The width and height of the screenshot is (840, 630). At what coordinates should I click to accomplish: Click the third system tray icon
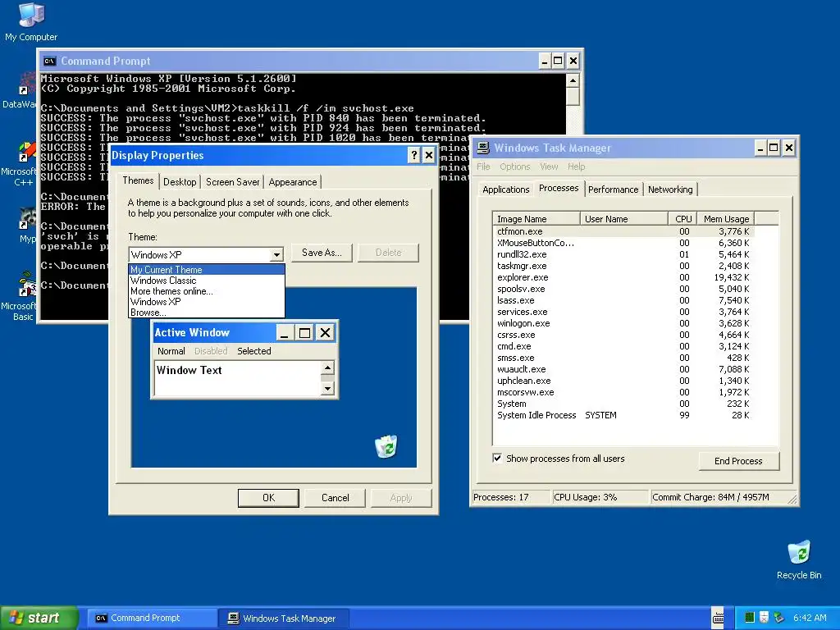[779, 618]
